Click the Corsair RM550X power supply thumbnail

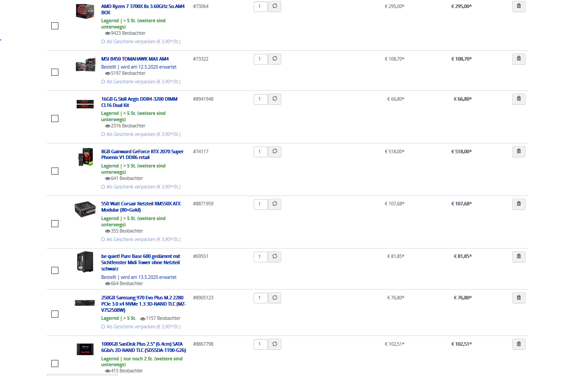[x=85, y=209]
